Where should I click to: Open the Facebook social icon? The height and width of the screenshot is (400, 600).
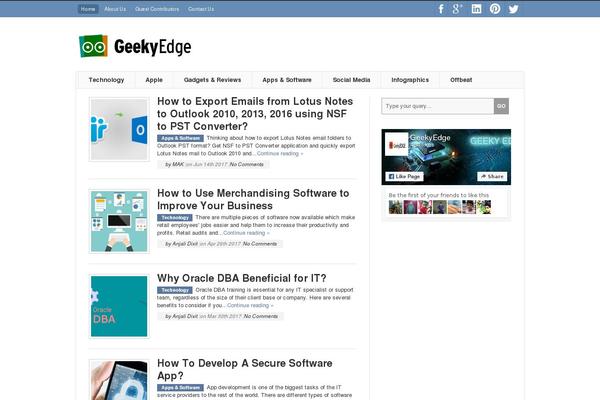[441, 9]
